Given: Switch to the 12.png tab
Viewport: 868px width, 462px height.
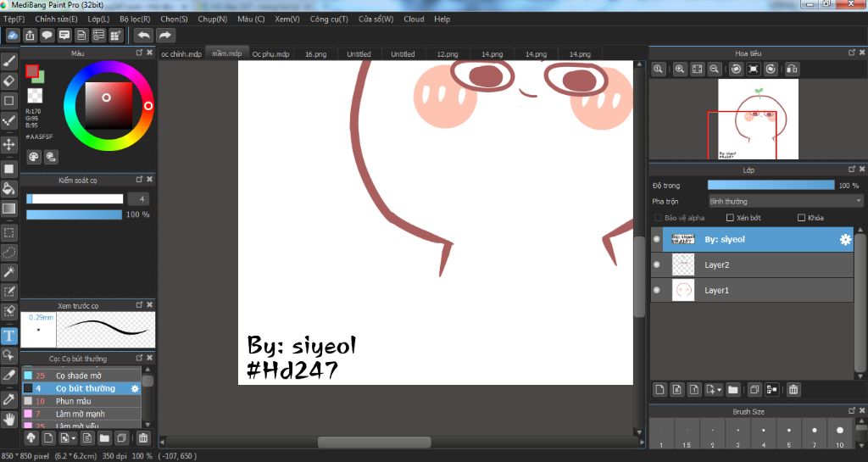Looking at the screenshot, I should pyautogui.click(x=448, y=54).
